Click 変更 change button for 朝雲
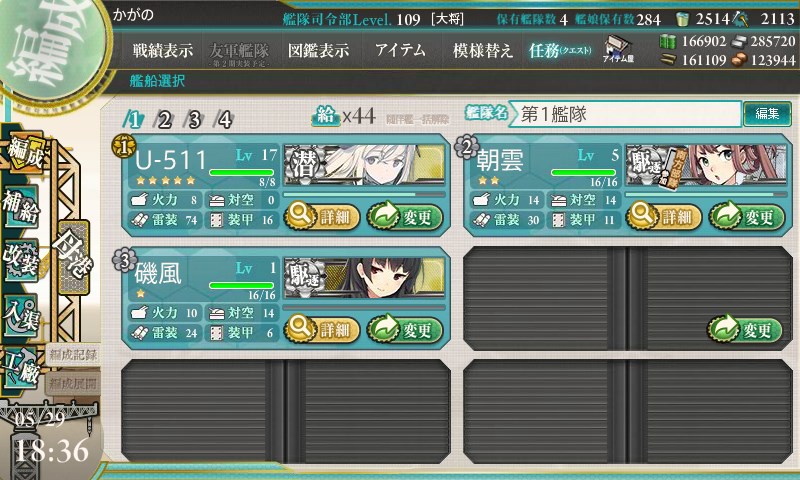800x480 pixels. [x=747, y=216]
